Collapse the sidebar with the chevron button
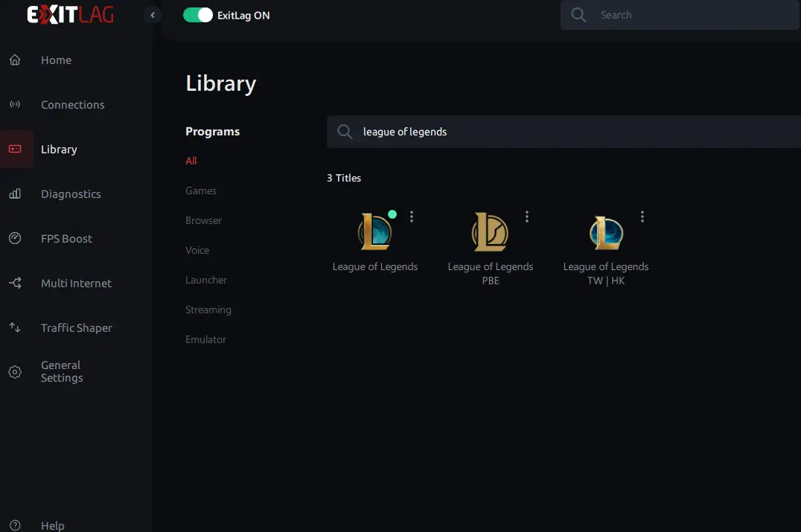The height and width of the screenshot is (532, 801). point(152,15)
